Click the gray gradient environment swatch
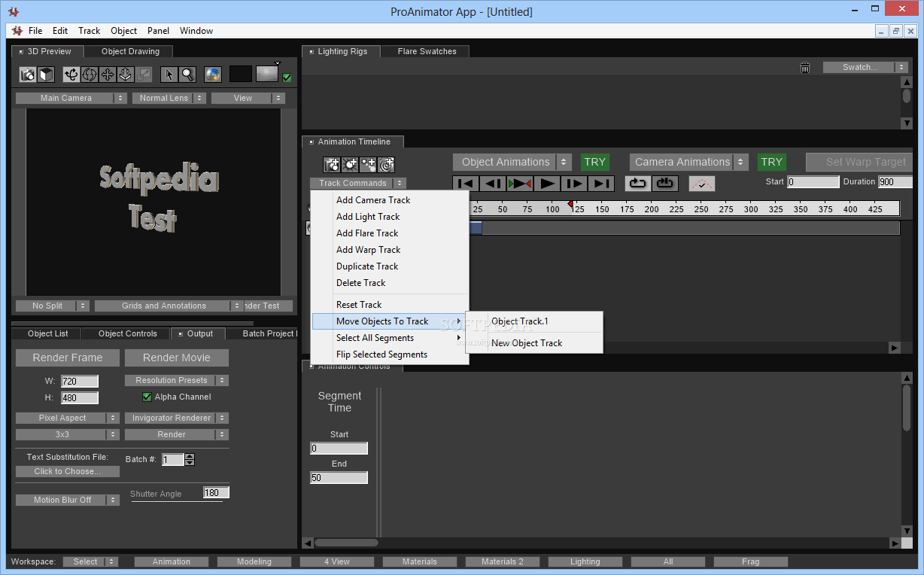 (267, 74)
